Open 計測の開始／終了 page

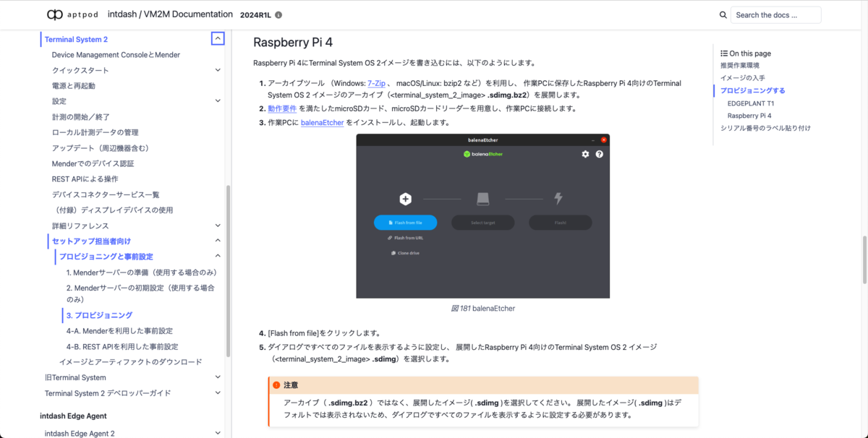tap(81, 117)
